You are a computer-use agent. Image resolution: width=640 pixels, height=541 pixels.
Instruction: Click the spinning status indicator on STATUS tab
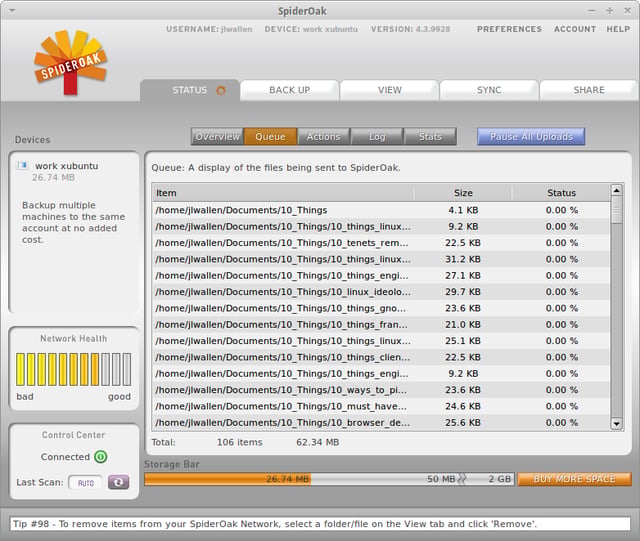221,90
